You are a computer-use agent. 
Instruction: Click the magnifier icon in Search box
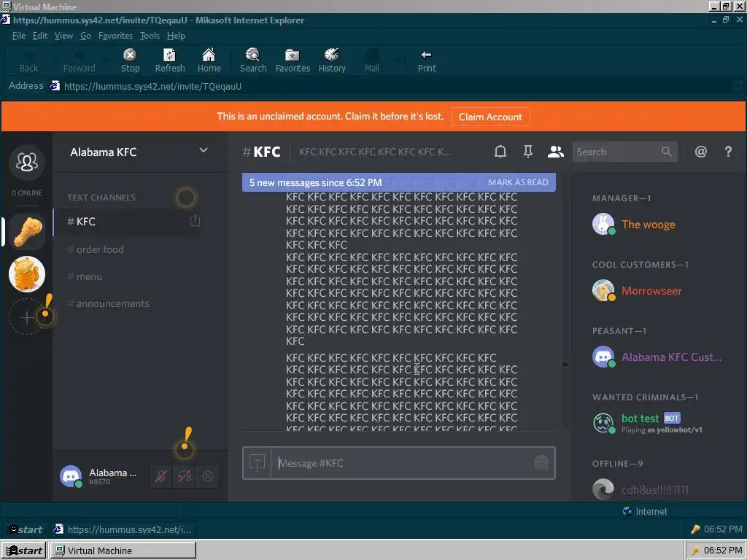coord(667,152)
